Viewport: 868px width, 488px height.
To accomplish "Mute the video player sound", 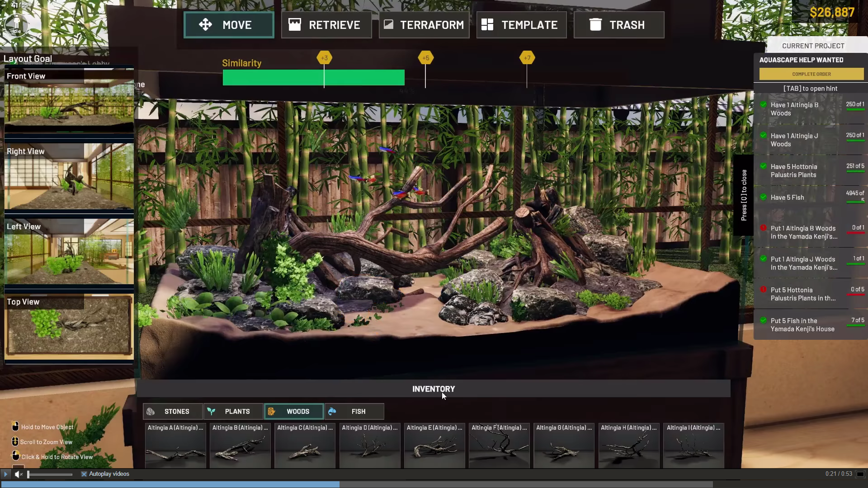I will click(18, 474).
